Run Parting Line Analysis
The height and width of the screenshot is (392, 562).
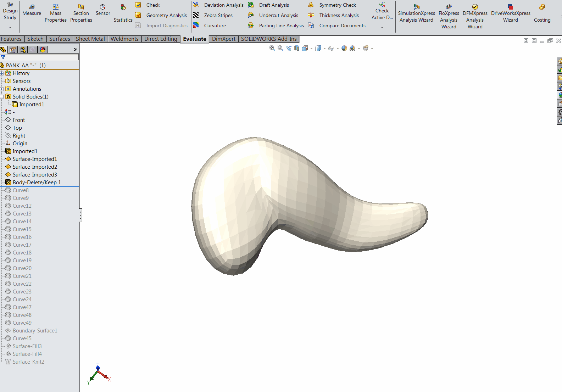[x=276, y=26]
